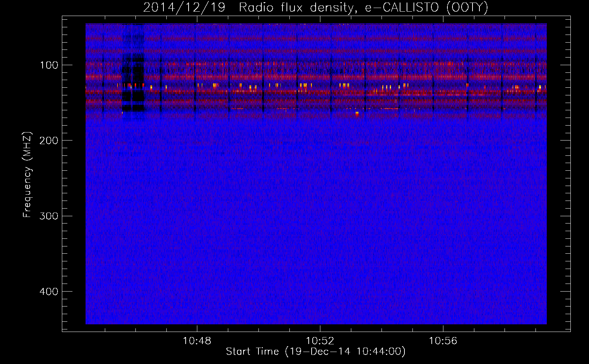Click the 400 MHz y-axis tick label
Screen dimensions: 589x364
point(49,292)
